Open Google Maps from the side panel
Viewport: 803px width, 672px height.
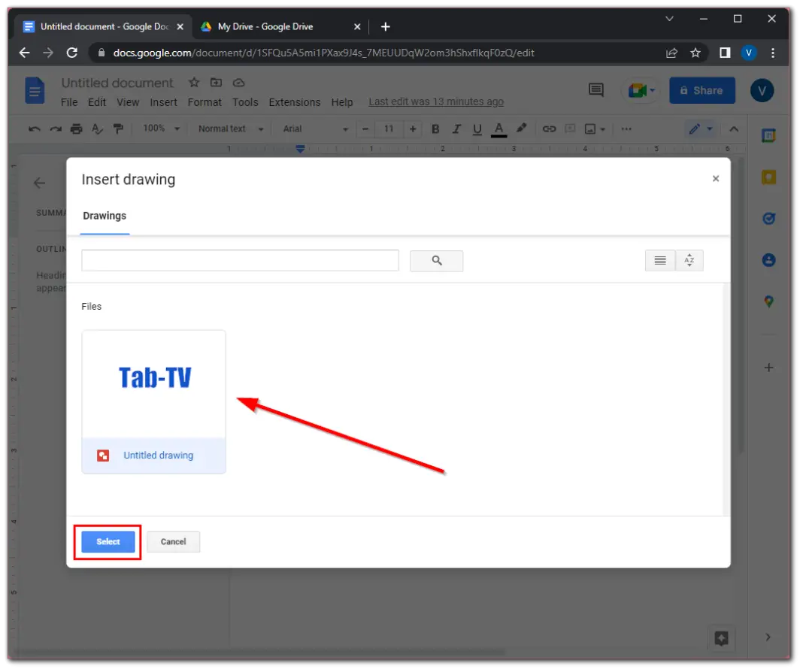coord(768,301)
